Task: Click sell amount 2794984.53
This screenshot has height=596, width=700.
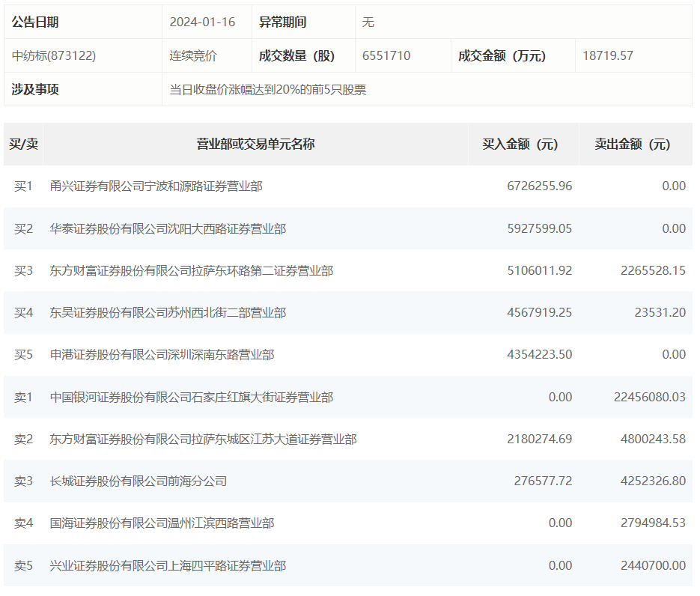Action: tap(653, 523)
